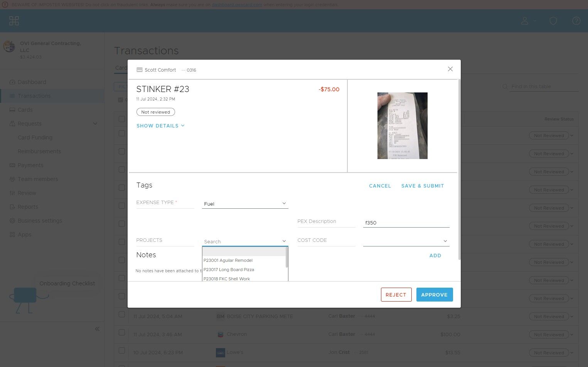The height and width of the screenshot is (367, 588).
Task: Open the help question mark icon
Action: pos(576,21)
